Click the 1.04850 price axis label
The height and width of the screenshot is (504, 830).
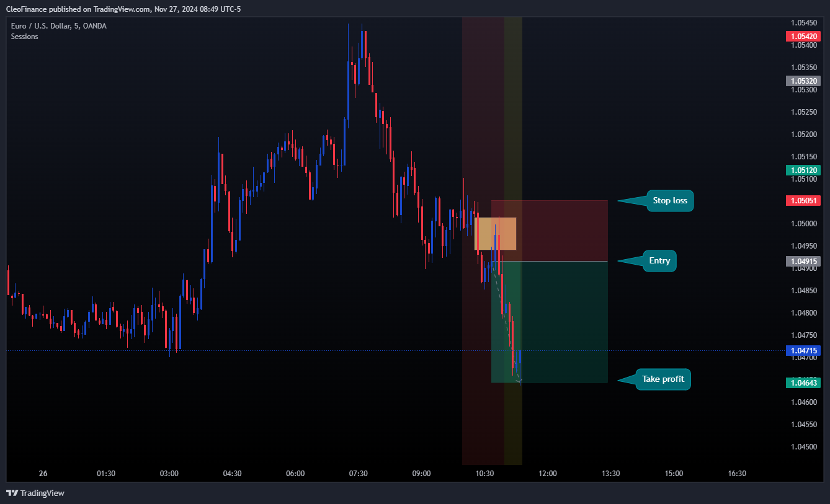[x=803, y=290]
